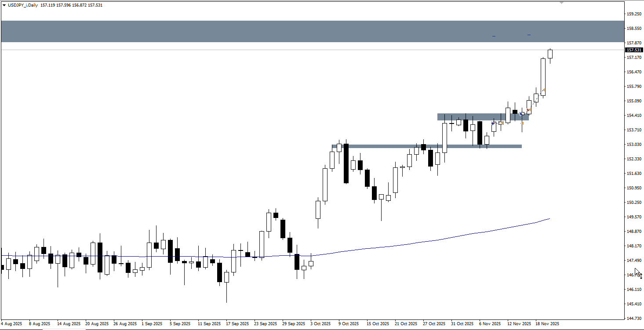Viewport: 644px width, 330px height.
Task: Click the 18 Nov 2025 date label
Action: tap(548, 324)
